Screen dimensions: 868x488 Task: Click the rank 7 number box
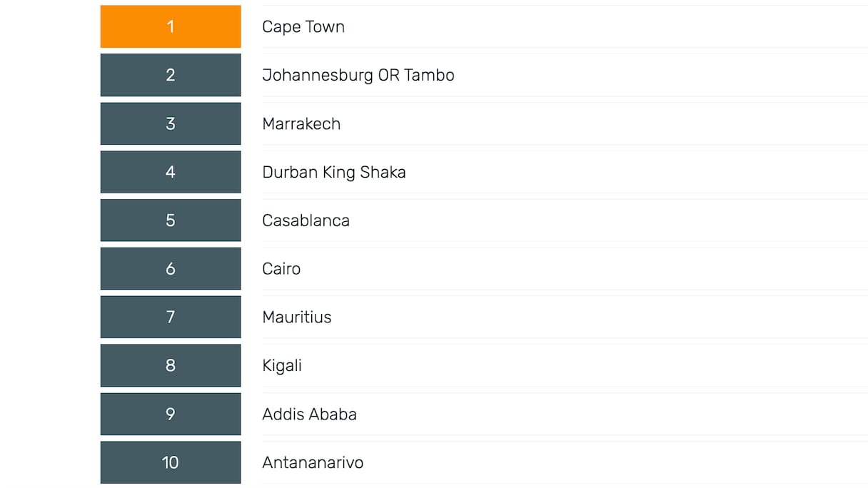[x=171, y=317]
